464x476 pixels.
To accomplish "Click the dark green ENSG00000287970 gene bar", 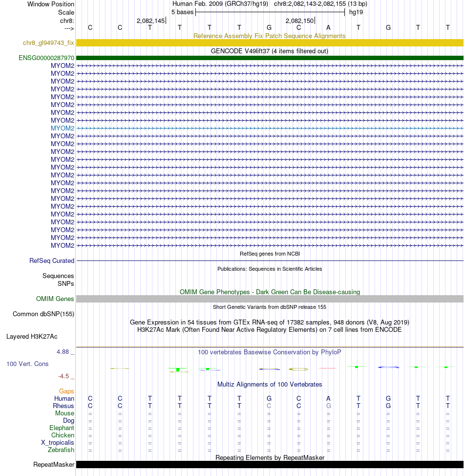I will tap(270, 58).
